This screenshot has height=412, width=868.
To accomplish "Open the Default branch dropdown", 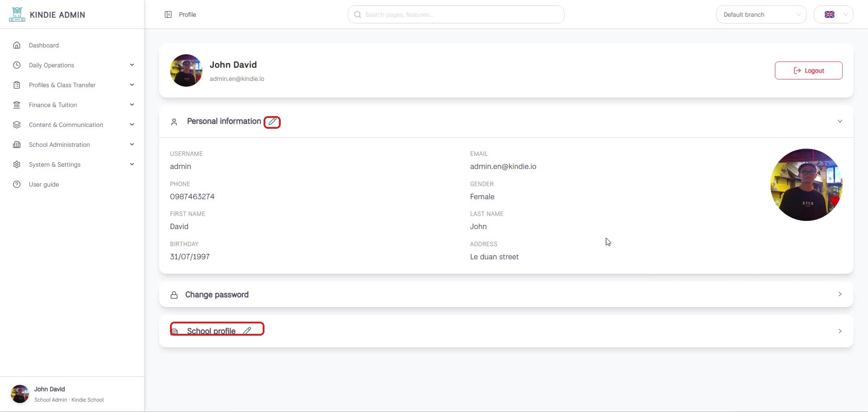I will tap(761, 14).
